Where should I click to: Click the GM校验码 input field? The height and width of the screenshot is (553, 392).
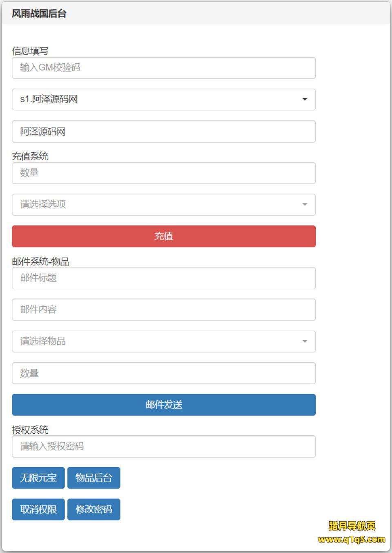(x=163, y=68)
